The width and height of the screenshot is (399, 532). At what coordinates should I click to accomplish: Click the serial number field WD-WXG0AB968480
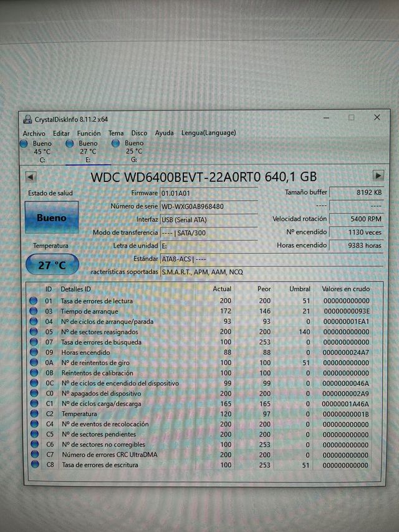pos(209,206)
